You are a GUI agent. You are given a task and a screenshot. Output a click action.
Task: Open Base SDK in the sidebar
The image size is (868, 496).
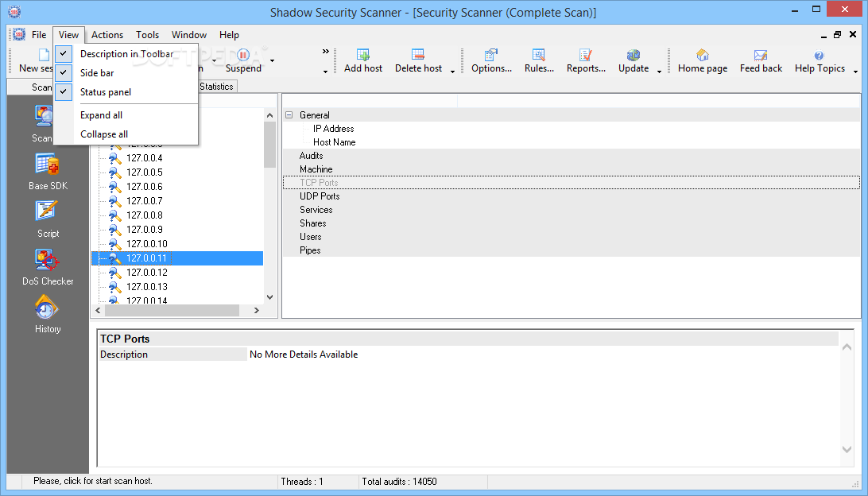(48, 164)
